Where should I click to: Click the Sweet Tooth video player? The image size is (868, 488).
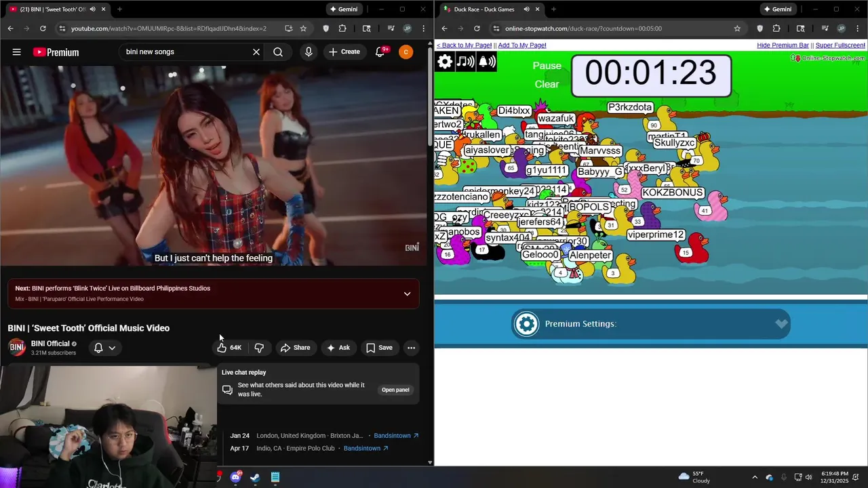(214, 166)
